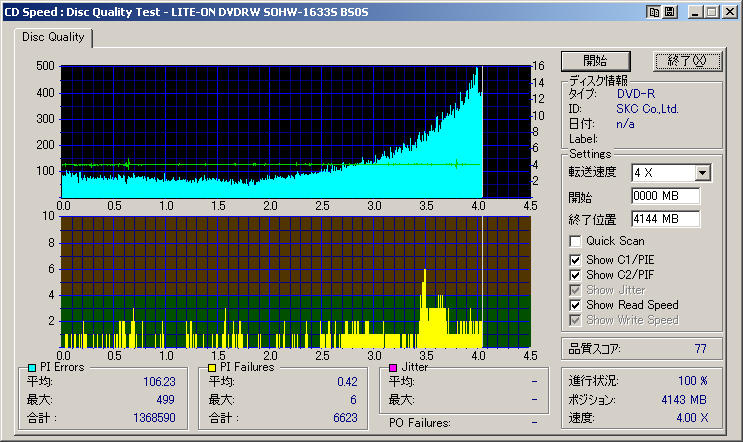The width and height of the screenshot is (743, 442).
Task: Click the position value 4143 MB
Action: (684, 400)
